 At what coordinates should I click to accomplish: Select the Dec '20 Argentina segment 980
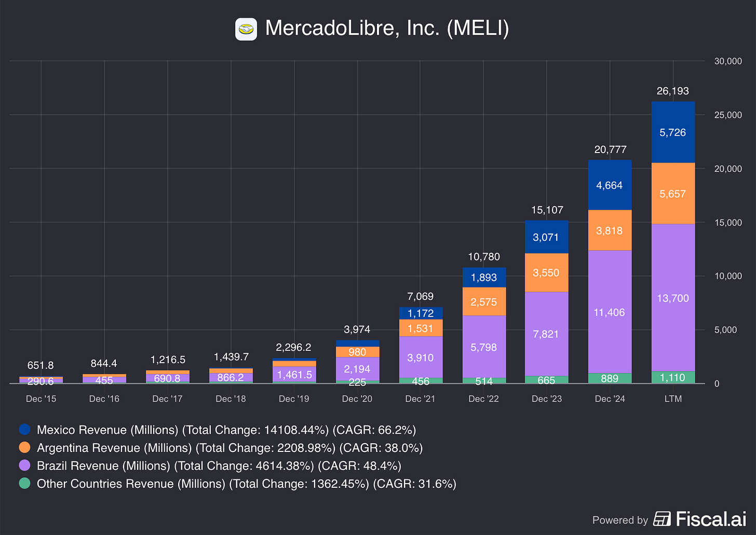357,352
